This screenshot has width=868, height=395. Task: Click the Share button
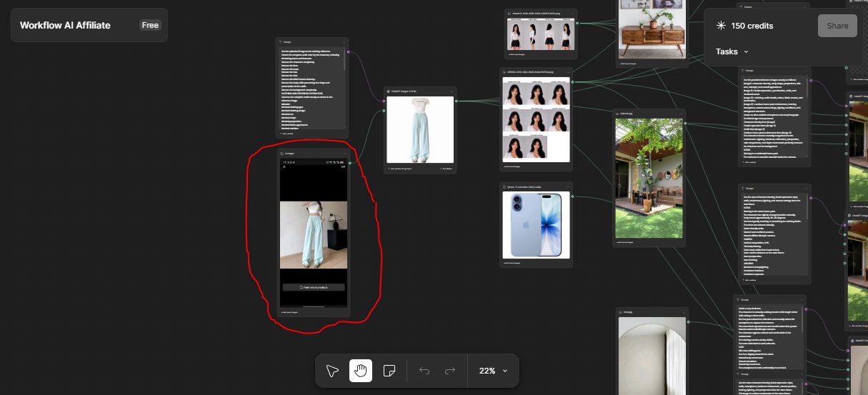(837, 26)
